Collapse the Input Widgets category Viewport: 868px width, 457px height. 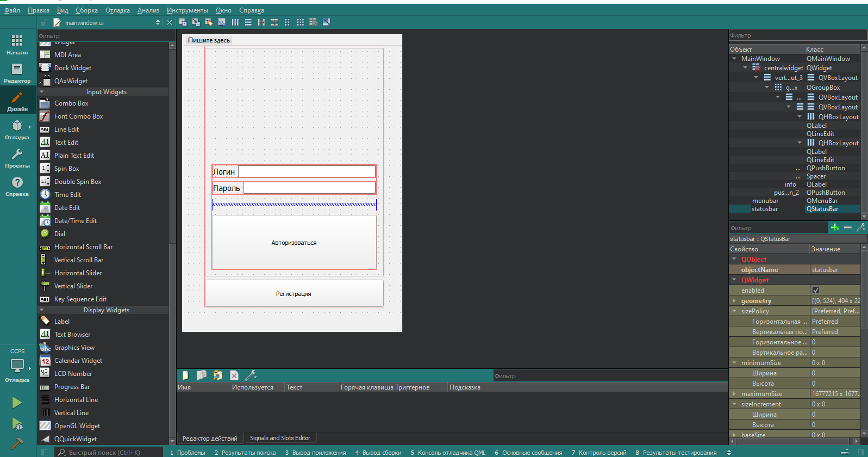pyautogui.click(x=42, y=92)
